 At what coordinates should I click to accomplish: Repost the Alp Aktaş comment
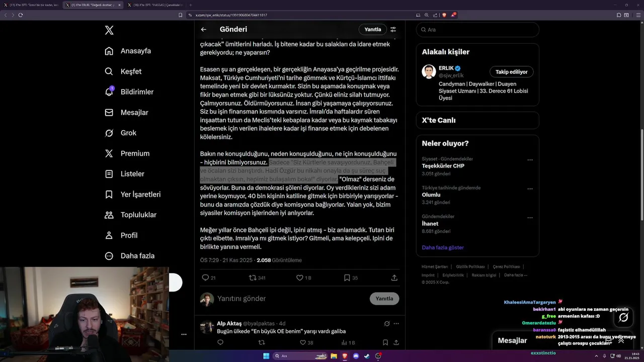261,342
